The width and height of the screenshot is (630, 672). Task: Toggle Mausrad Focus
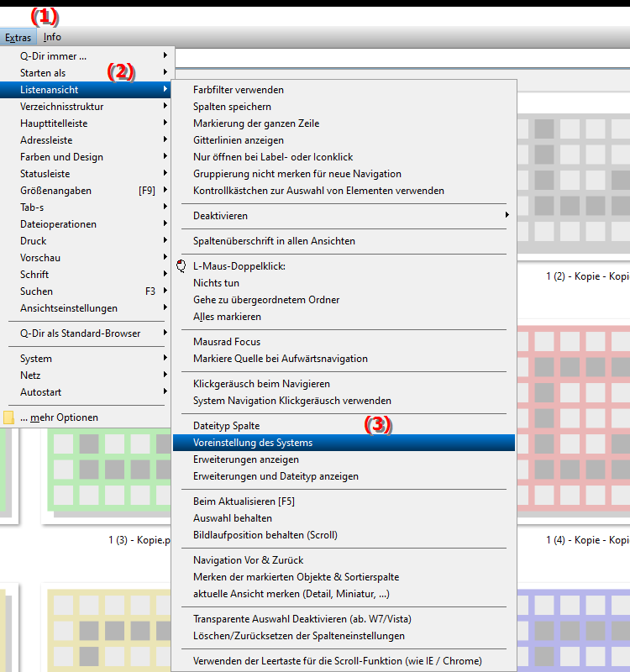344,342
